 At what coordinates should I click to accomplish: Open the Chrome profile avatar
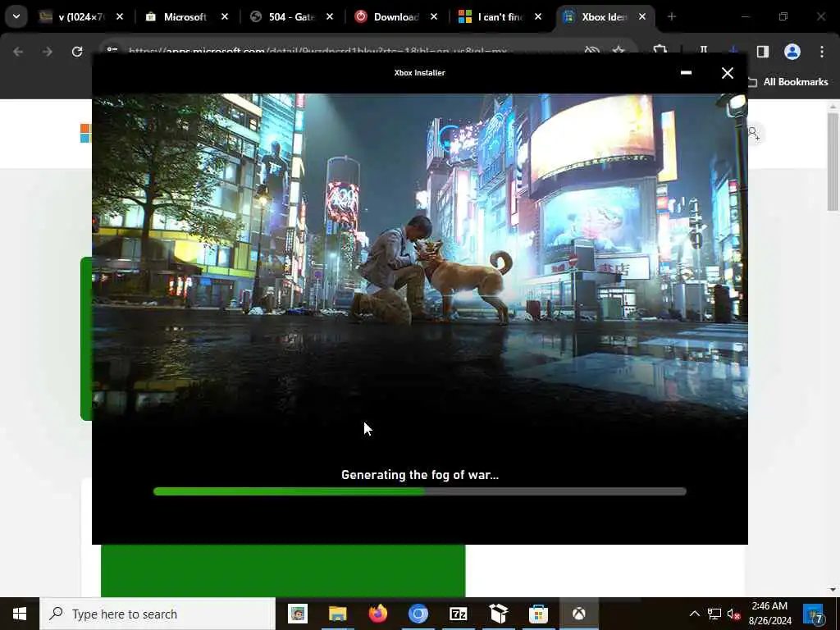pyautogui.click(x=792, y=52)
